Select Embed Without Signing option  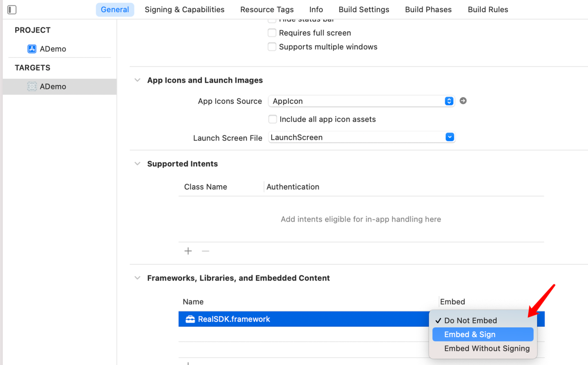pos(486,349)
